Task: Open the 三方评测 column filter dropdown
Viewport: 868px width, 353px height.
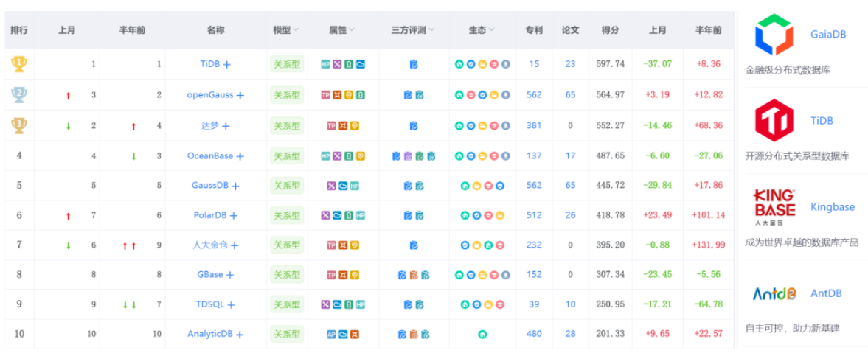Action: [431, 30]
